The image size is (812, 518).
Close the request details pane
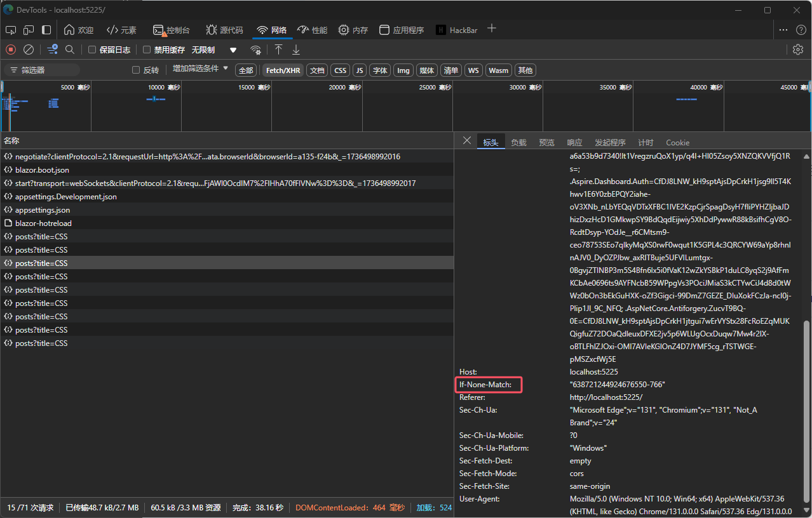[x=467, y=141]
